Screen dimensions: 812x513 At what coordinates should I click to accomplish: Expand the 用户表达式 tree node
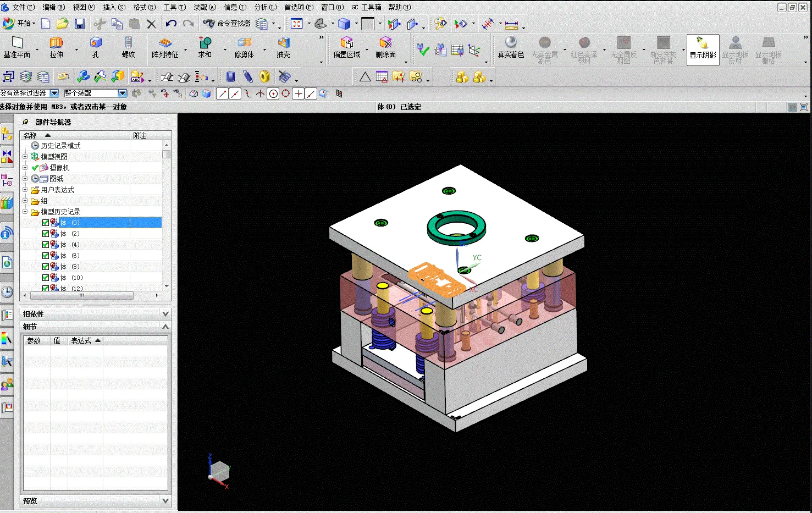[x=25, y=190]
